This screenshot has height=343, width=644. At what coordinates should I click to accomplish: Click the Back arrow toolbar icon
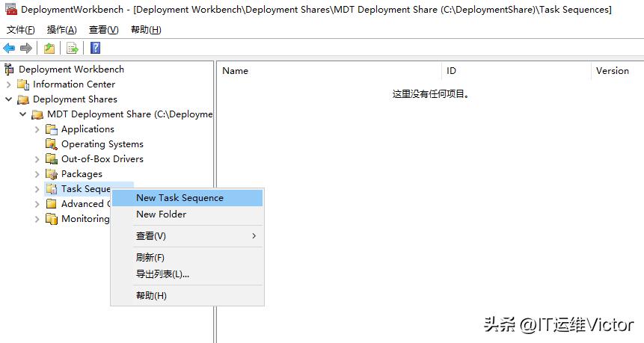pyautogui.click(x=9, y=49)
